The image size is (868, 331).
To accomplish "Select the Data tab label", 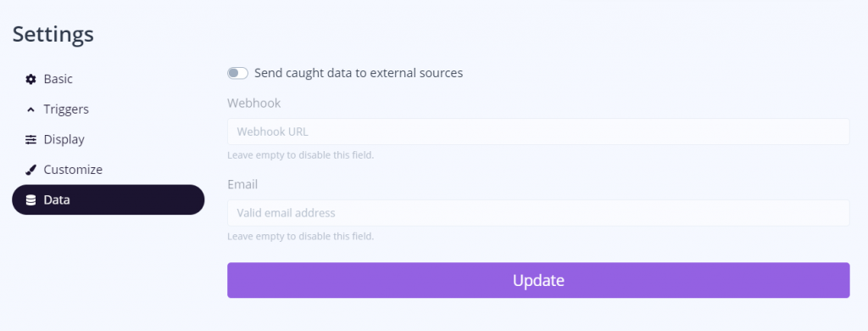I will point(57,199).
